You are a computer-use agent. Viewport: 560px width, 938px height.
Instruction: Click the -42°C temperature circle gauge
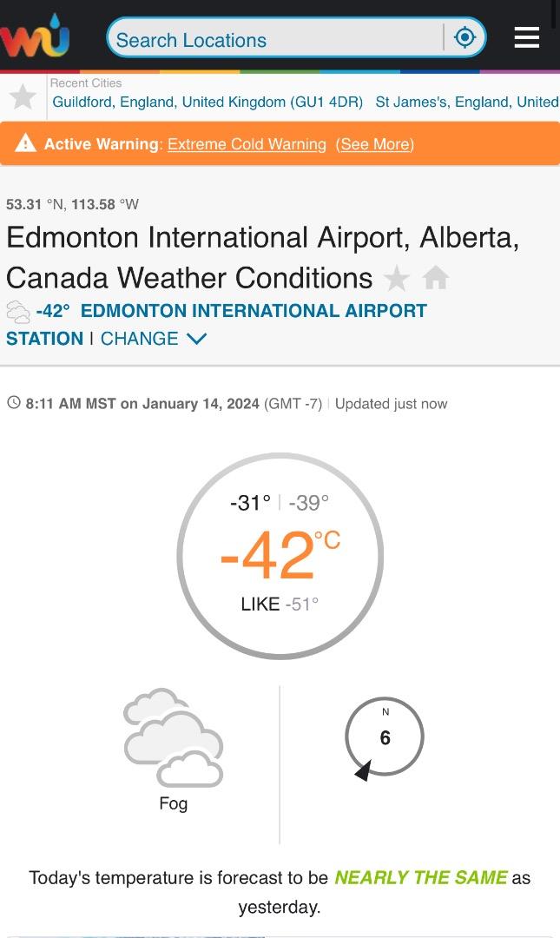pyautogui.click(x=280, y=556)
